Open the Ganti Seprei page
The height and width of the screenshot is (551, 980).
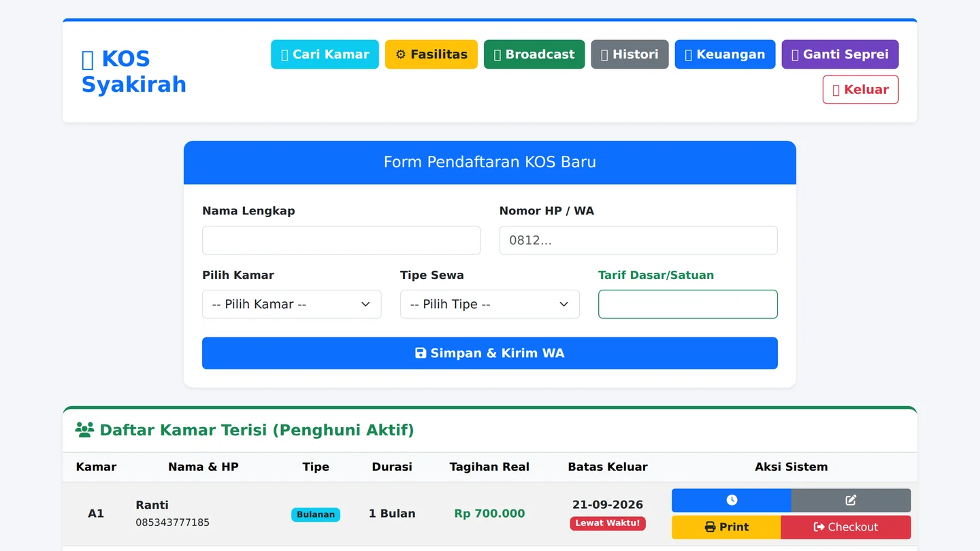click(x=840, y=54)
